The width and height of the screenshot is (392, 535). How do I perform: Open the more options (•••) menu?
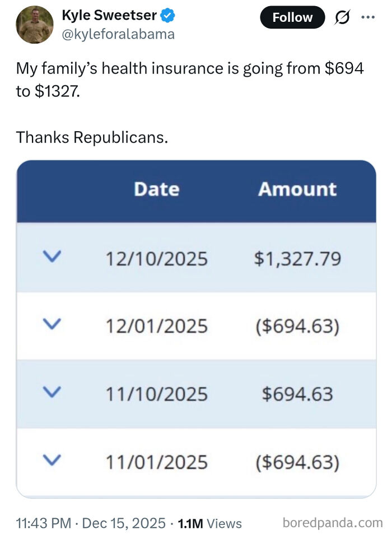pyautogui.click(x=368, y=17)
